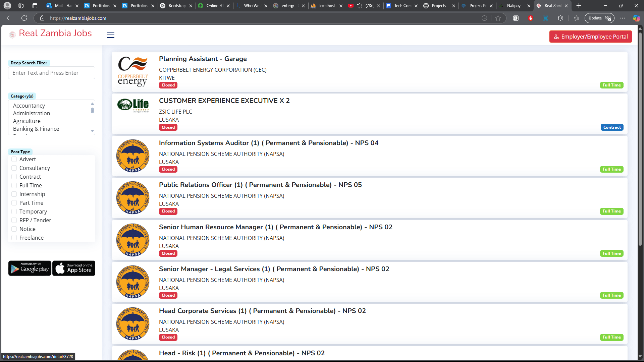
Task: Tick the Contract post type filter
Action: (x=14, y=177)
